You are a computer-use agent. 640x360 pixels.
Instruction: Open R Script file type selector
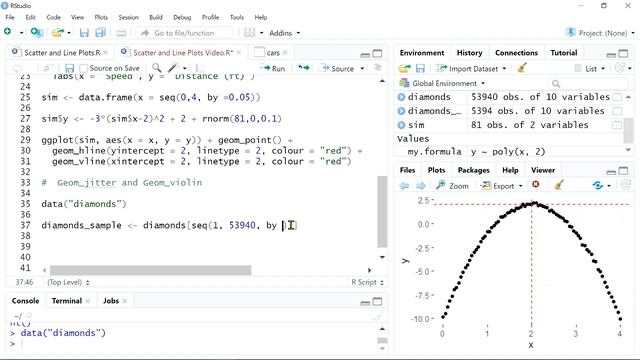click(x=367, y=282)
